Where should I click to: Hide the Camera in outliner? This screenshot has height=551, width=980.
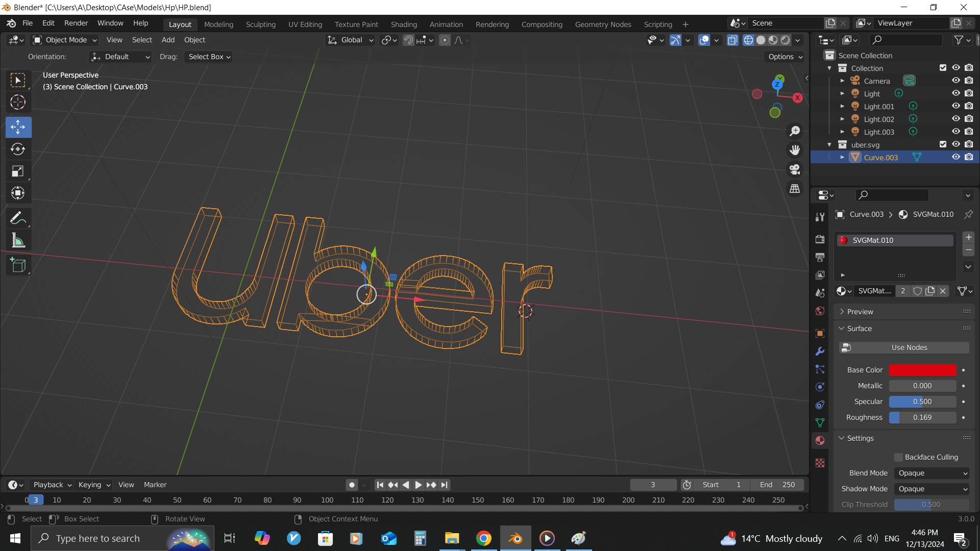[x=955, y=81]
